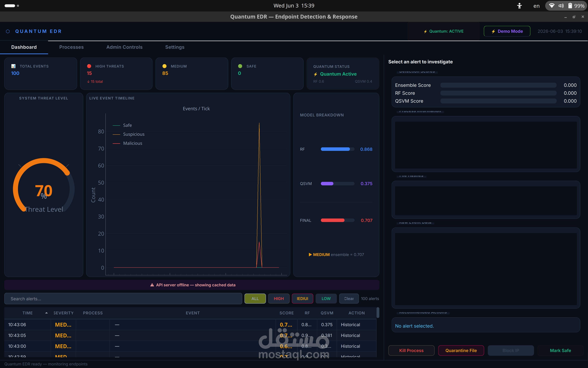Viewport: 588px width, 368px height.
Task: Switch to the Processes tab
Action: point(71,47)
